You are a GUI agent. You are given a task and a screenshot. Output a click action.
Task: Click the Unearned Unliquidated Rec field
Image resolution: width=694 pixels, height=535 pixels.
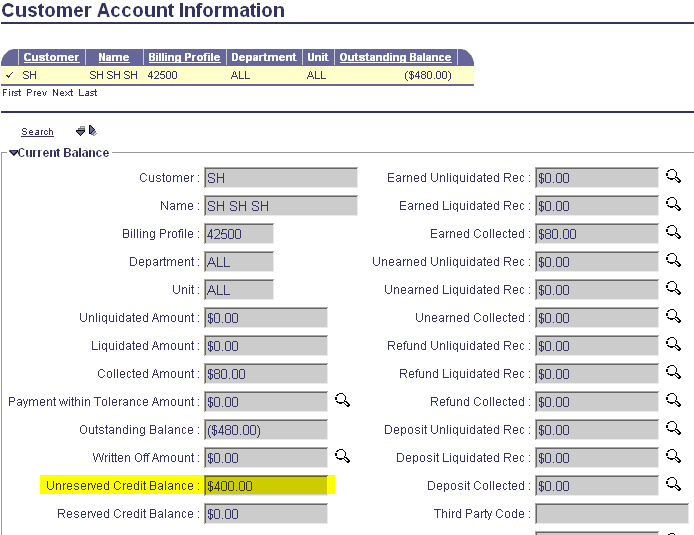597,262
